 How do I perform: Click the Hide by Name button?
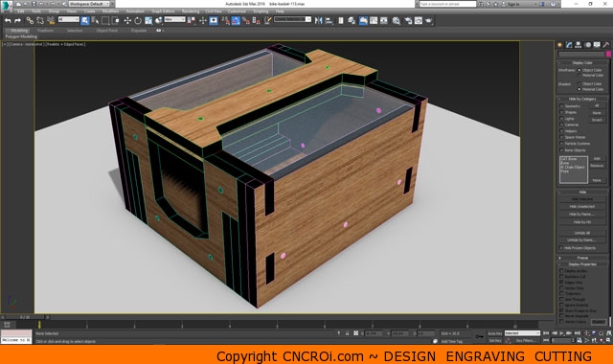click(x=582, y=215)
